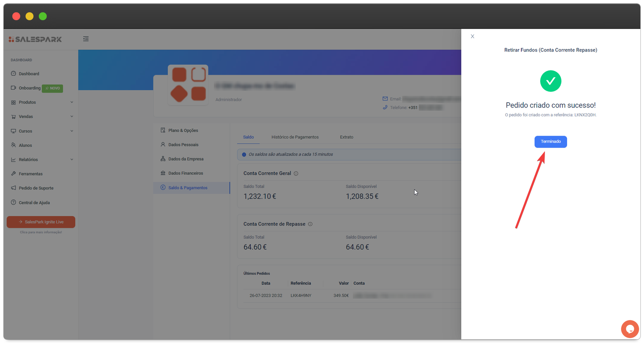This screenshot has height=343, width=644.
Task: Click the 1,208.35 € available balance
Action: pos(362,196)
